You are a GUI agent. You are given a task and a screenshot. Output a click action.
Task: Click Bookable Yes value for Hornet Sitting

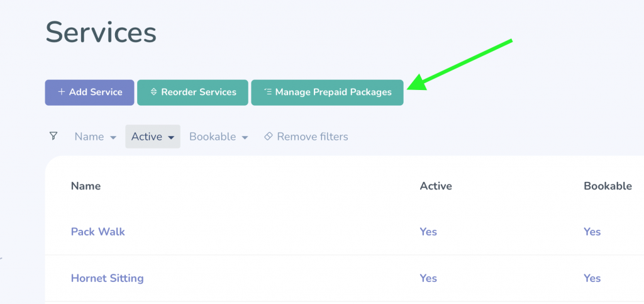(x=592, y=278)
